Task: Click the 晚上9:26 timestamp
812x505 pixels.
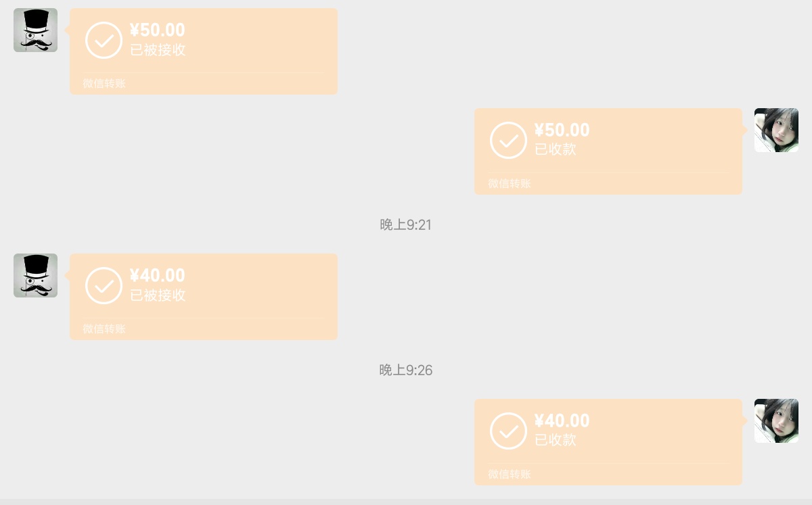Action: point(405,370)
